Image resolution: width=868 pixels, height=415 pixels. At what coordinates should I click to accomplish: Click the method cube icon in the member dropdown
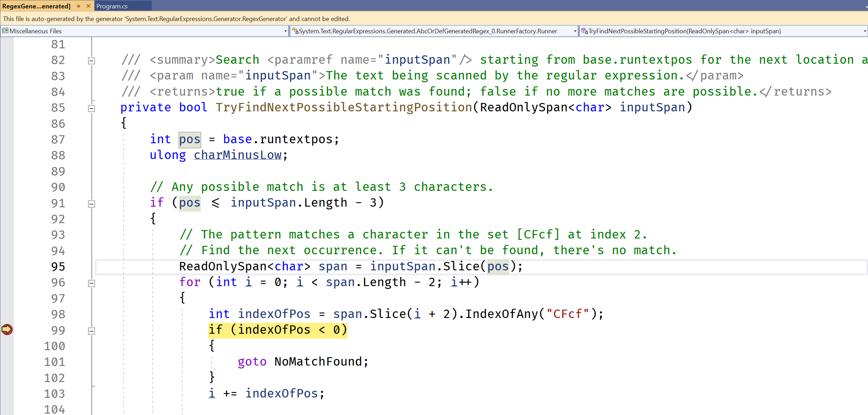click(584, 31)
